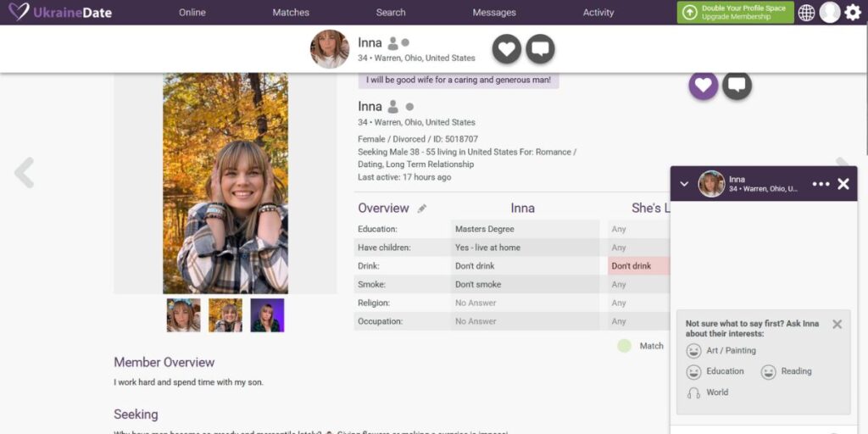Click the Reading smiley icon
Image resolution: width=868 pixels, height=434 pixels.
[x=768, y=372]
